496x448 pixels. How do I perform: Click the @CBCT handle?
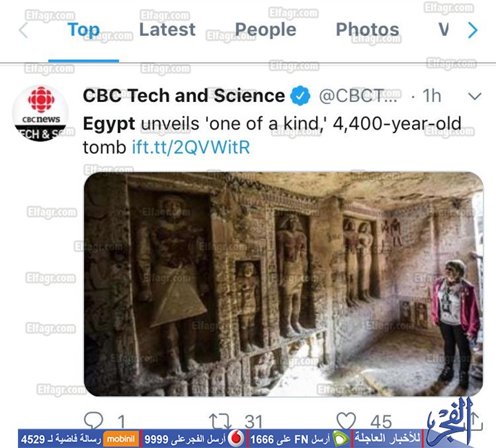[x=357, y=96]
